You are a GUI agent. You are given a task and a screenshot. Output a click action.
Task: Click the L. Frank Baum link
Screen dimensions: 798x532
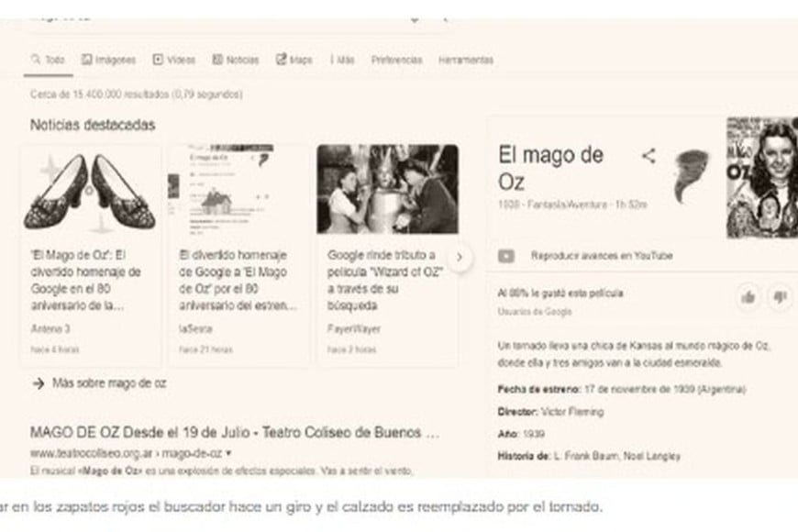[x=586, y=456]
